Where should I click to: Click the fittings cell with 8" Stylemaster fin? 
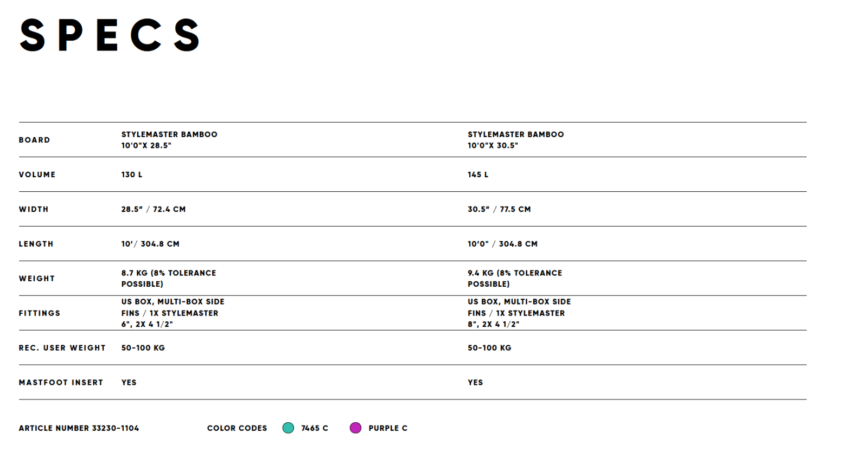pyautogui.click(x=519, y=313)
